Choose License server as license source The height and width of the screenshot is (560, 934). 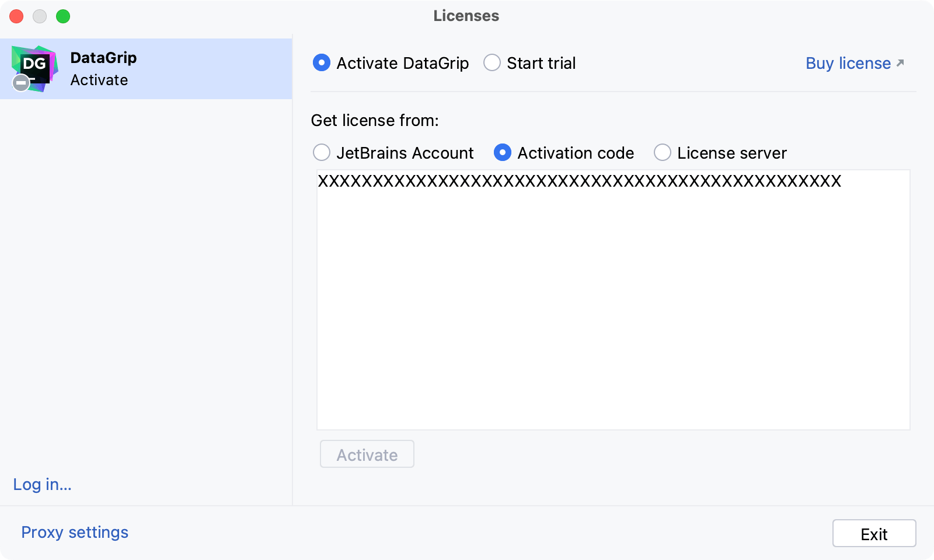[x=663, y=153]
